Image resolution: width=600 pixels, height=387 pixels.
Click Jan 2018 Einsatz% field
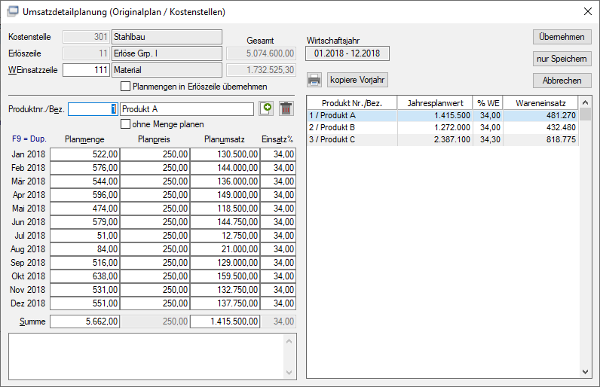point(278,154)
